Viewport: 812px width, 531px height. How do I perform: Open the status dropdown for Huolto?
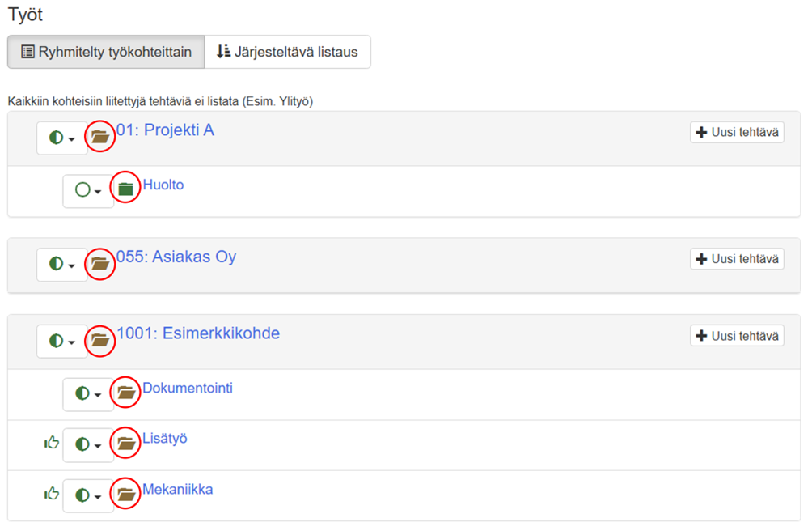click(x=88, y=191)
